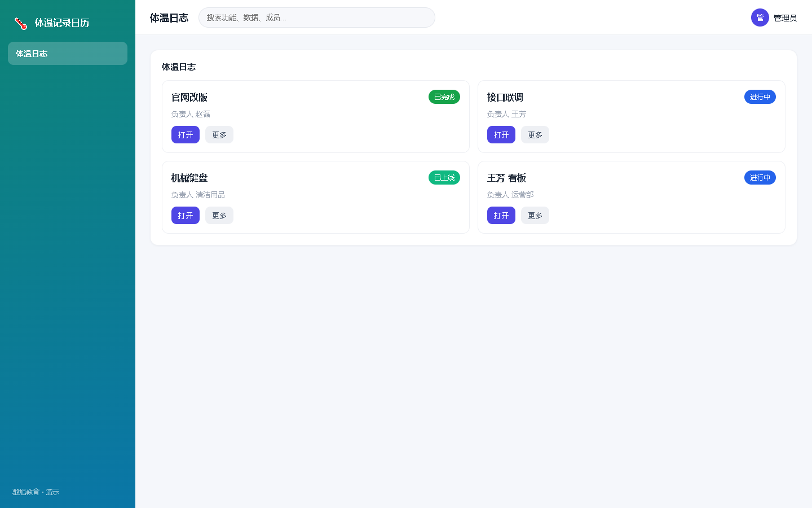The image size is (812, 508).
Task: Show 更多 options for 王芳 看板
Action: [x=535, y=216]
